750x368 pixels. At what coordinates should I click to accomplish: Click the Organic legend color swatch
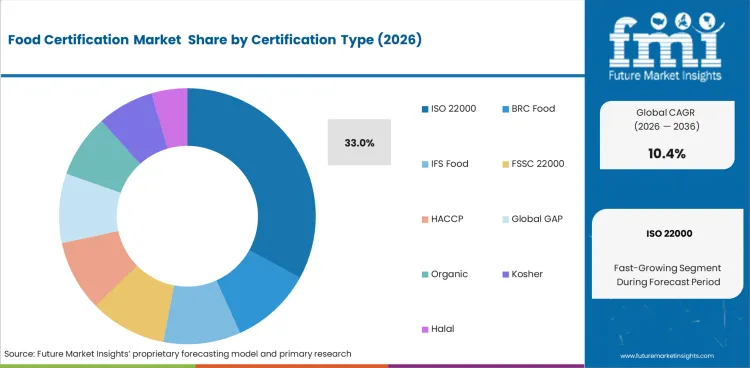425,275
